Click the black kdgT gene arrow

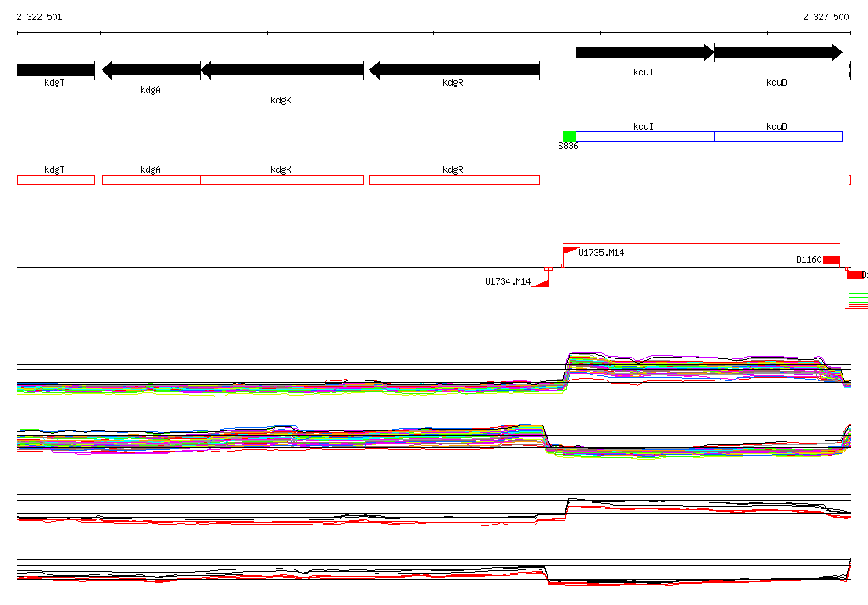55,70
